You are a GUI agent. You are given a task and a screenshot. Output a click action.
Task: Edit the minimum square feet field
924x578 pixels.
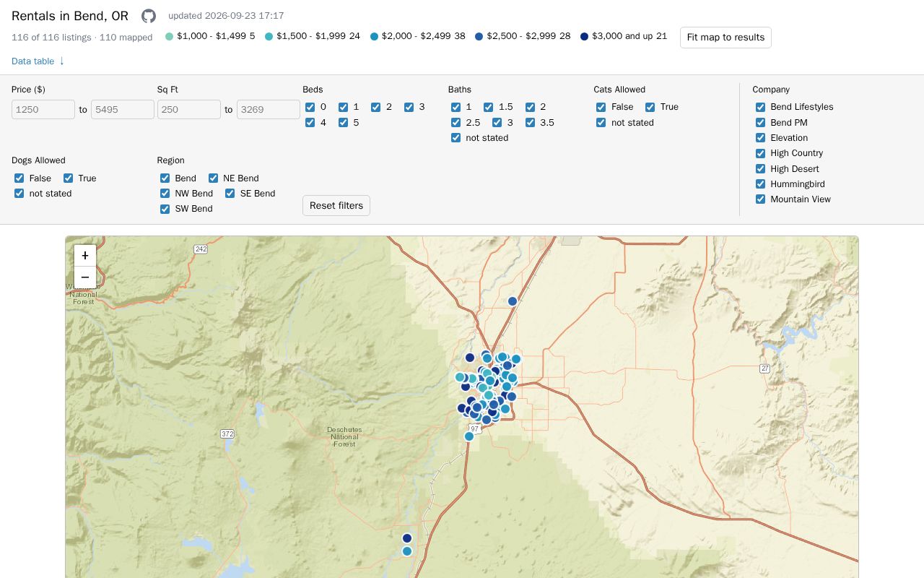tap(189, 110)
